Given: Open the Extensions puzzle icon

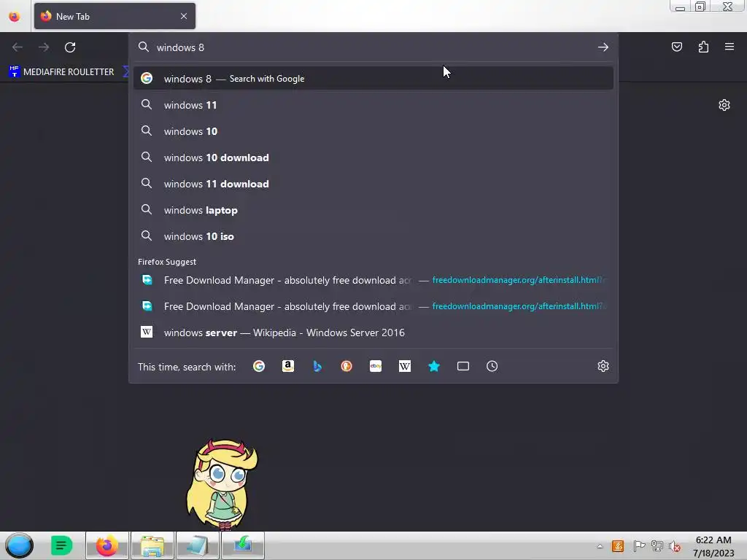Looking at the screenshot, I should 703,47.
